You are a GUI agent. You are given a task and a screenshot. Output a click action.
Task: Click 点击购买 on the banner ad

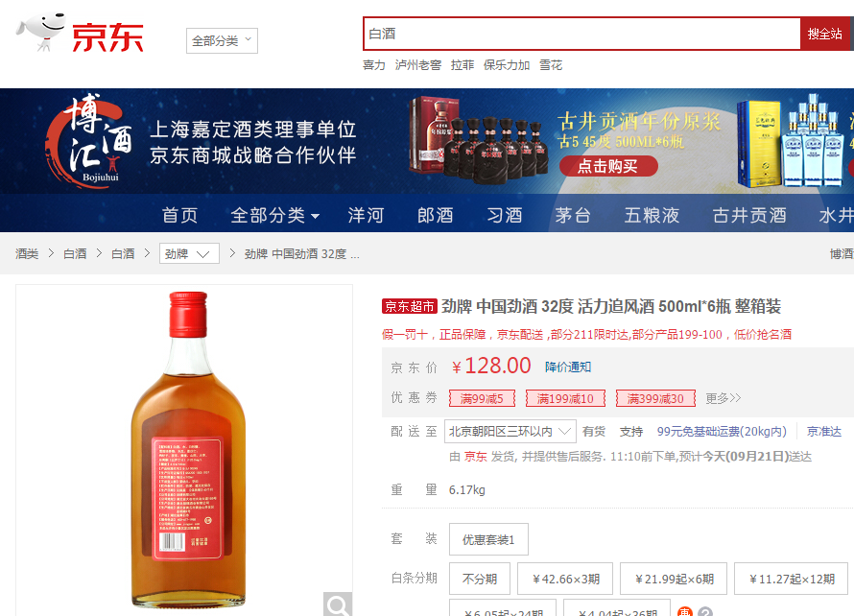click(607, 166)
